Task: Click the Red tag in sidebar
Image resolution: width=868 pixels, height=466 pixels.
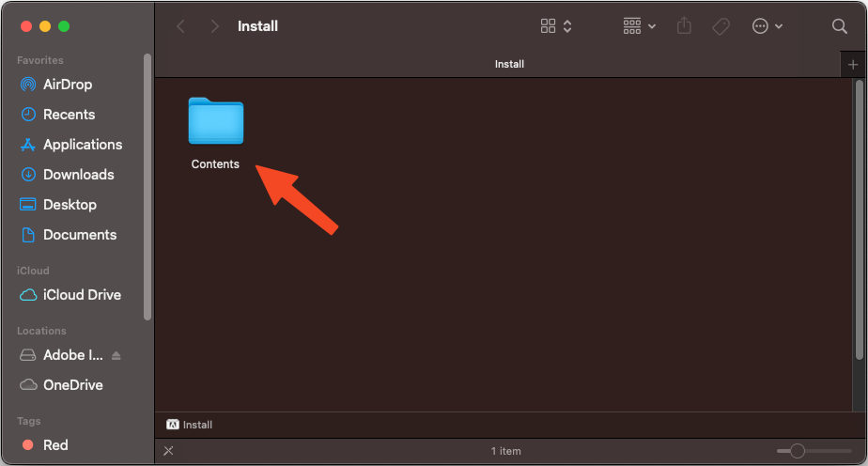Action: pos(55,445)
